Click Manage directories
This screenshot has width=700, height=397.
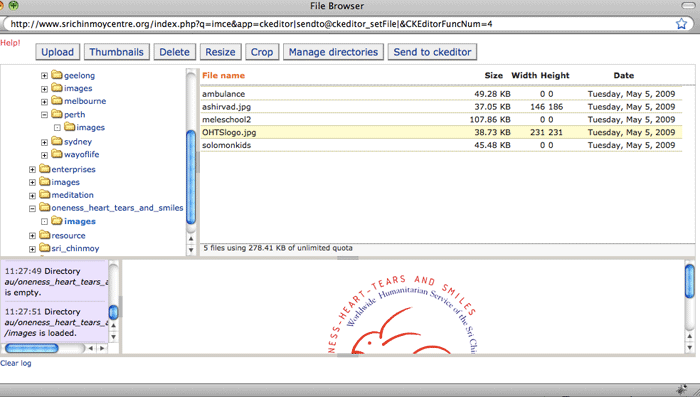[333, 52]
